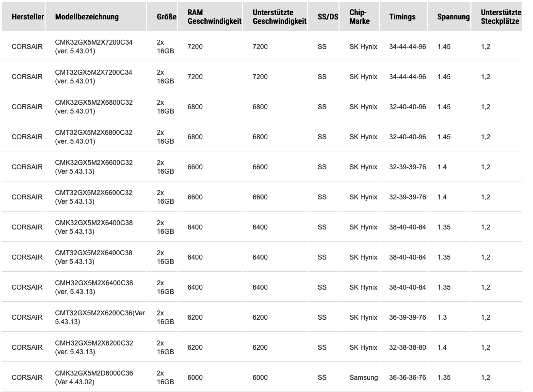The width and height of the screenshot is (533, 392).
Task: Select model CMK32GX5M2X6800C32 (ver. 5.43.01)
Action: pos(94,107)
